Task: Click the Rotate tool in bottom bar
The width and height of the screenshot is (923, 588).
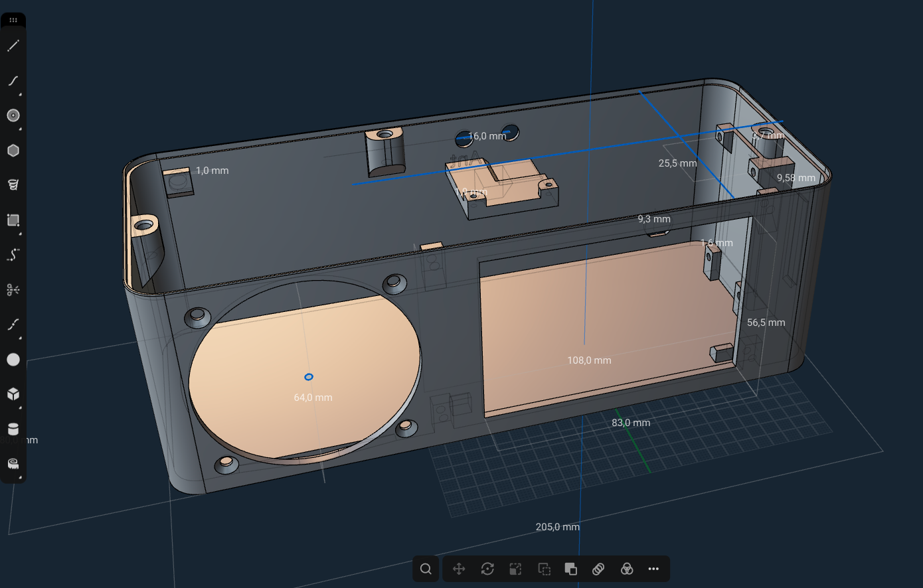Action: 487,569
